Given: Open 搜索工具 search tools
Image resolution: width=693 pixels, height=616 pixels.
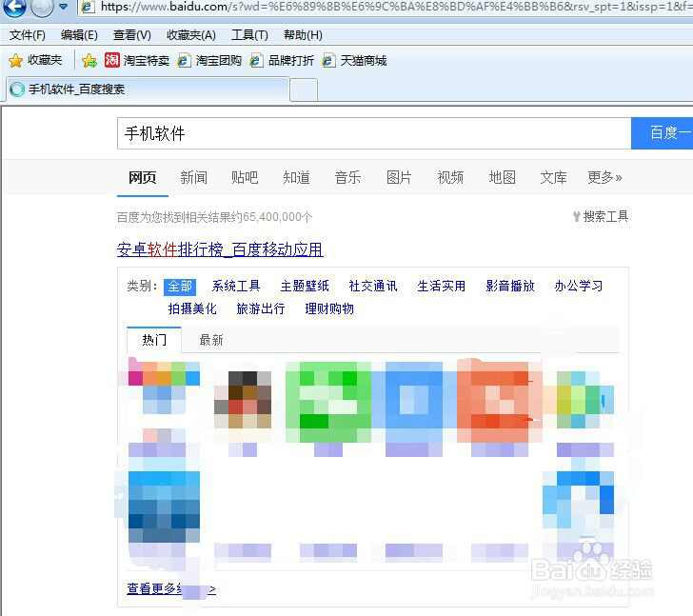Looking at the screenshot, I should 601,216.
